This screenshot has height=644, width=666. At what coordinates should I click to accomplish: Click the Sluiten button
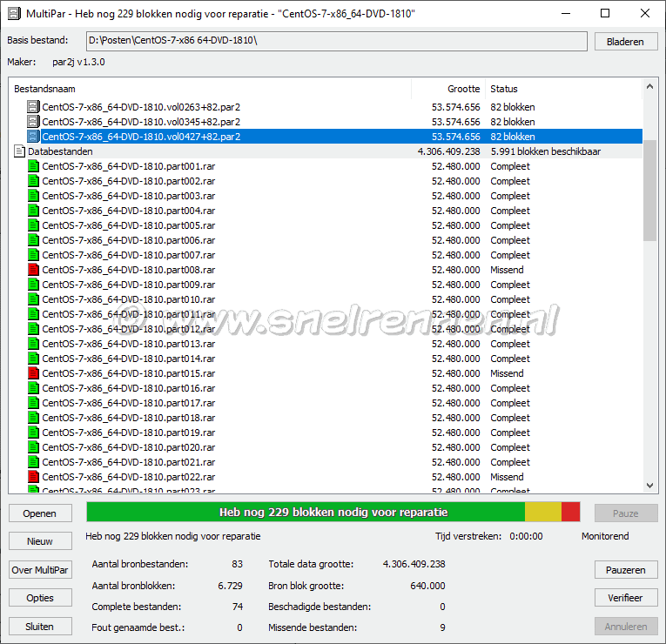(40, 627)
